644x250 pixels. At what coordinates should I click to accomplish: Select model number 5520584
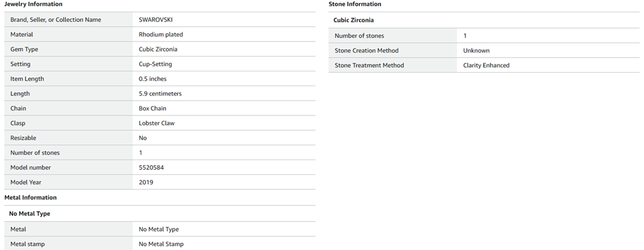click(x=151, y=167)
